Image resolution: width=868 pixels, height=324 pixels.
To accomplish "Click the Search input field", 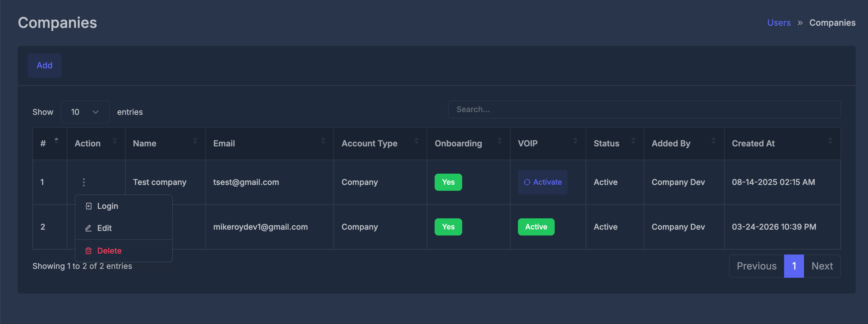I will pyautogui.click(x=644, y=109).
